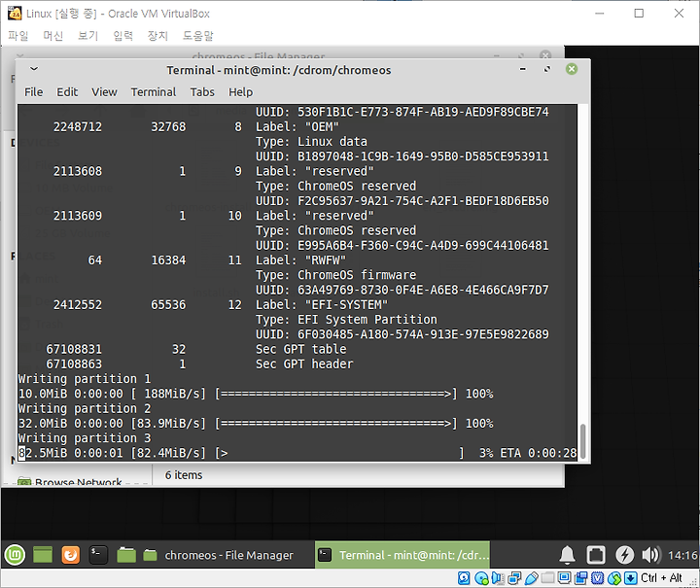Click the "RWFW" label line
700x588 pixels.
pyautogui.click(x=300, y=260)
